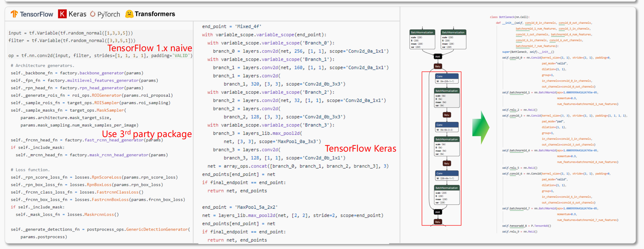Click the 'self._mask_loss_fn' code line
Image resolution: width=644 pixels, height=249 pixels.
67,215
